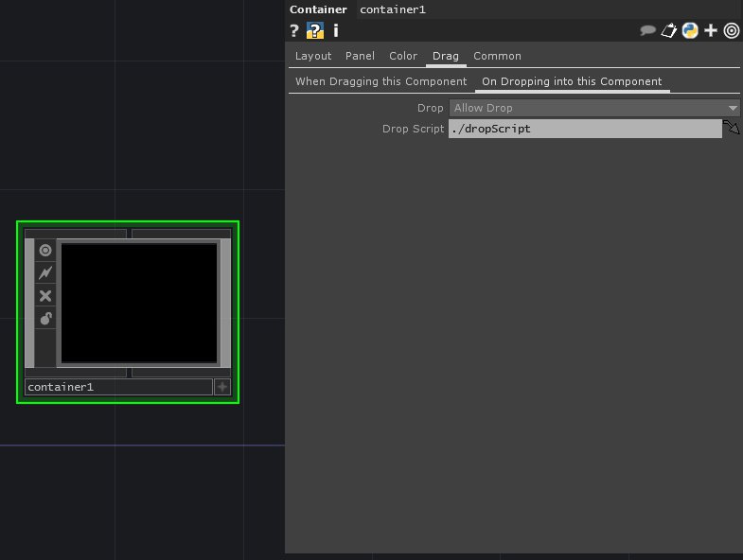Toggle the clone immune lightning flag

coord(44,273)
